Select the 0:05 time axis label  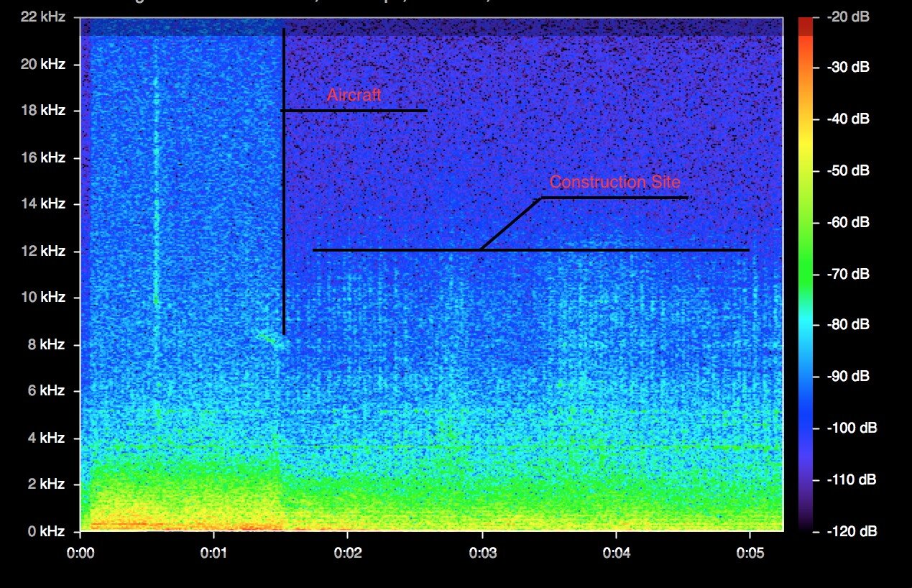pos(750,553)
